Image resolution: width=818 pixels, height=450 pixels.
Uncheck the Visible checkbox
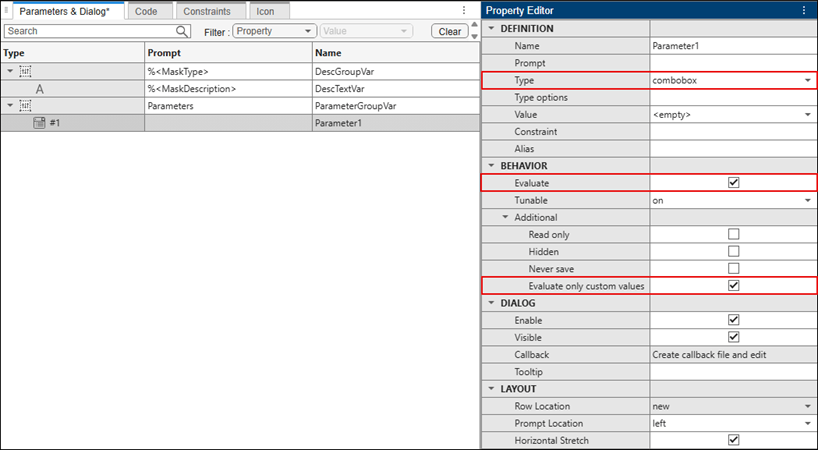733,337
